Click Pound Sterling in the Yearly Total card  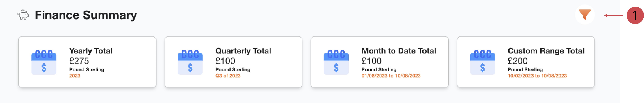click(x=87, y=69)
